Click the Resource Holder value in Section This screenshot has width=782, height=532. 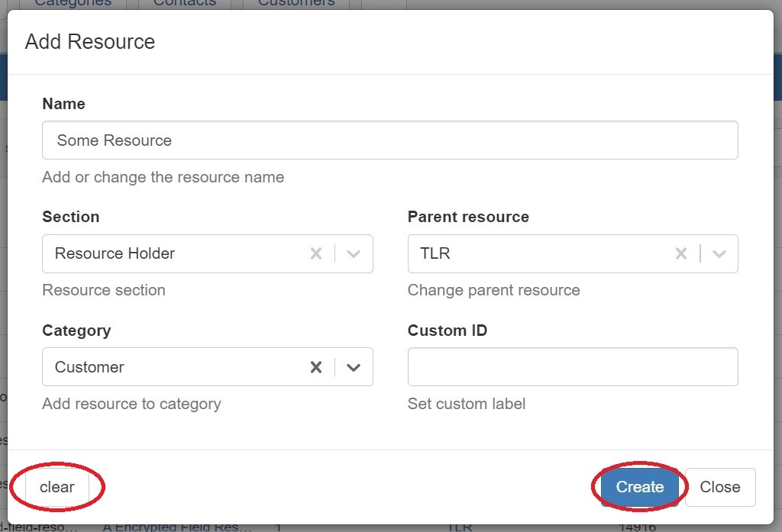[x=115, y=253]
